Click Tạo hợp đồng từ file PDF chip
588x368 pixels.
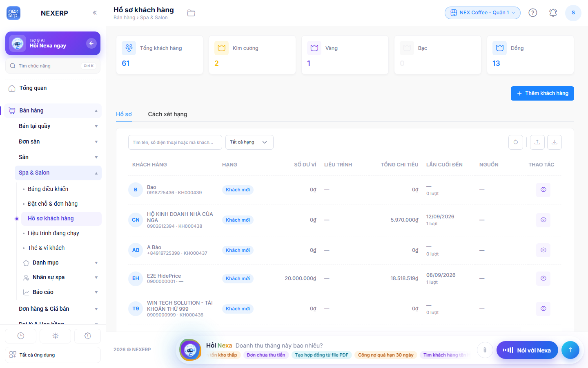[x=322, y=355]
